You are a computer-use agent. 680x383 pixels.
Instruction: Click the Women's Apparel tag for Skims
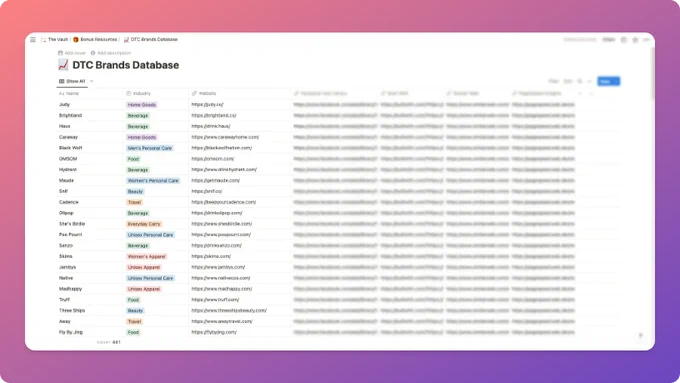[147, 256]
